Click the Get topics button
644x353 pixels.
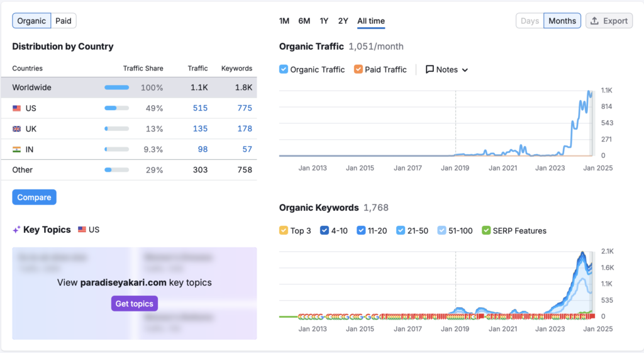[x=134, y=304]
